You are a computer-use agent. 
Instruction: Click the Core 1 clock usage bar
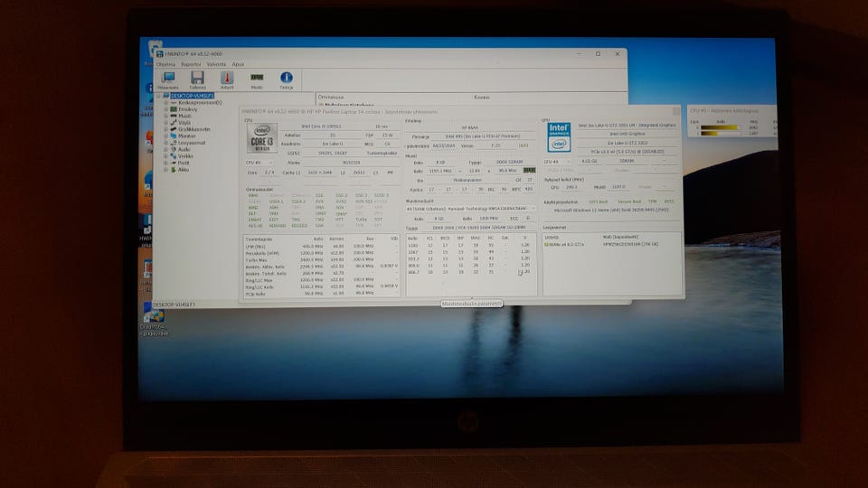pyautogui.click(x=720, y=134)
